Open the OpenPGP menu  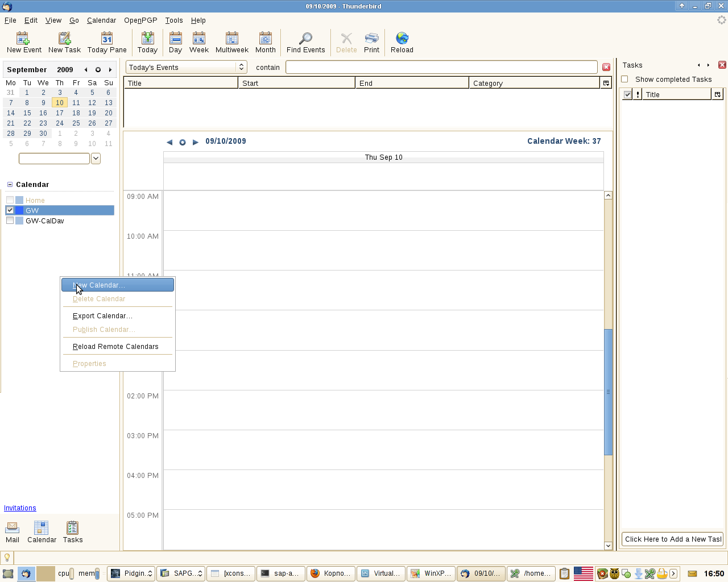pos(140,20)
